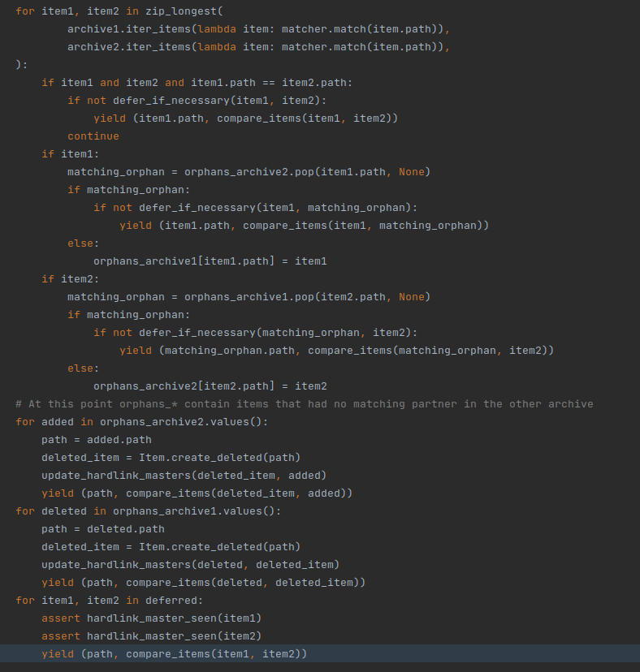Image resolution: width=640 pixels, height=672 pixels.
Task: Click 'assert hardlink_master_seen(item1)' line
Action: [151, 618]
